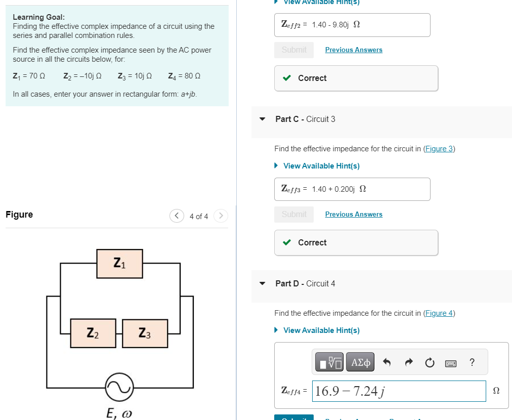Advance to next figure using right chevron
Image resolution: width=512 pixels, height=420 pixels.
pyautogui.click(x=221, y=216)
